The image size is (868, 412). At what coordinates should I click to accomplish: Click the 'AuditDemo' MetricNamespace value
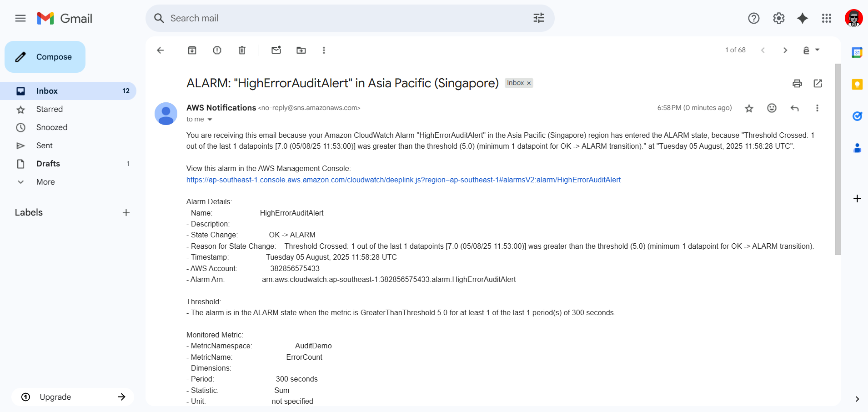[x=313, y=346]
